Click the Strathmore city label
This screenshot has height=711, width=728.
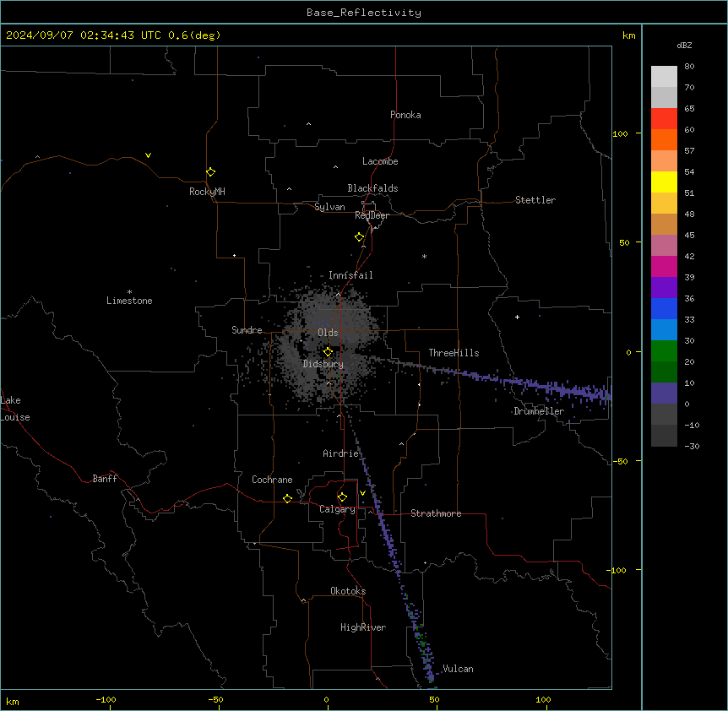click(x=436, y=513)
